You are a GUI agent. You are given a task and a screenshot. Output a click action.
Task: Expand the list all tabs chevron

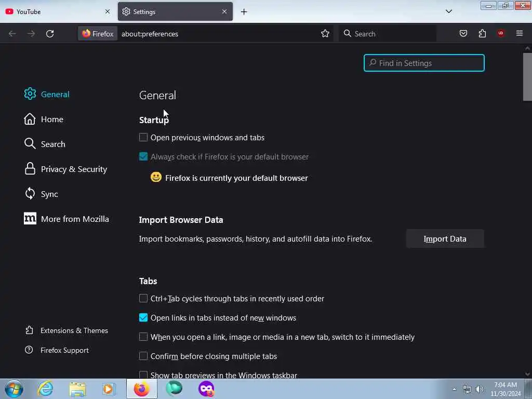pyautogui.click(x=449, y=11)
